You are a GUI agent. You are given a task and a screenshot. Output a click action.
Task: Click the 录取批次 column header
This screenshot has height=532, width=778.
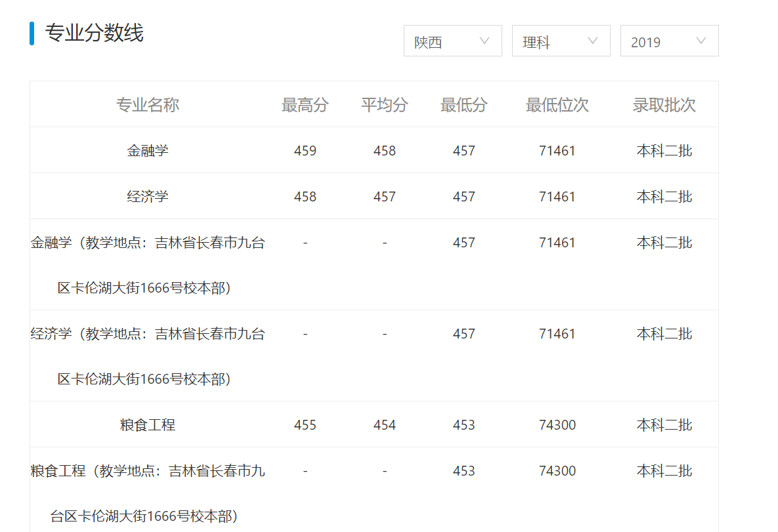pyautogui.click(x=663, y=104)
